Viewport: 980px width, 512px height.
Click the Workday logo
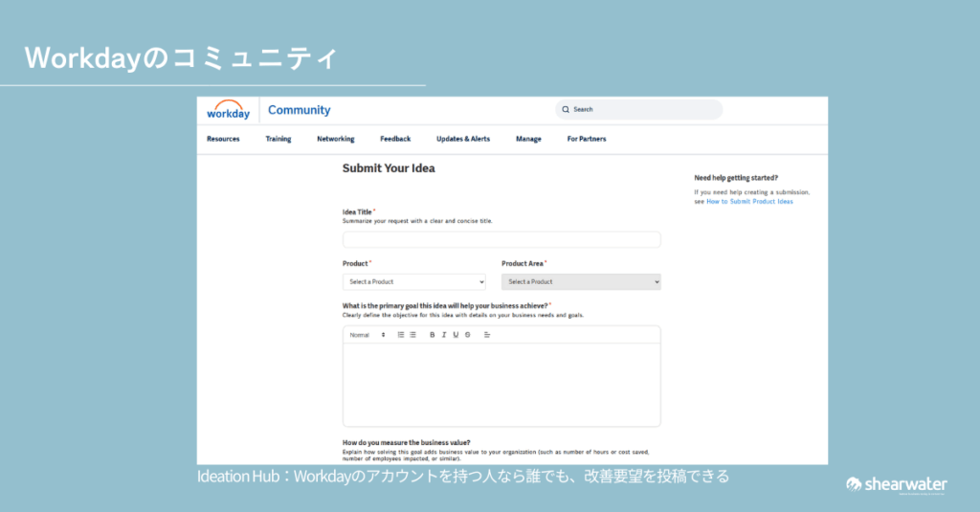coord(228,110)
